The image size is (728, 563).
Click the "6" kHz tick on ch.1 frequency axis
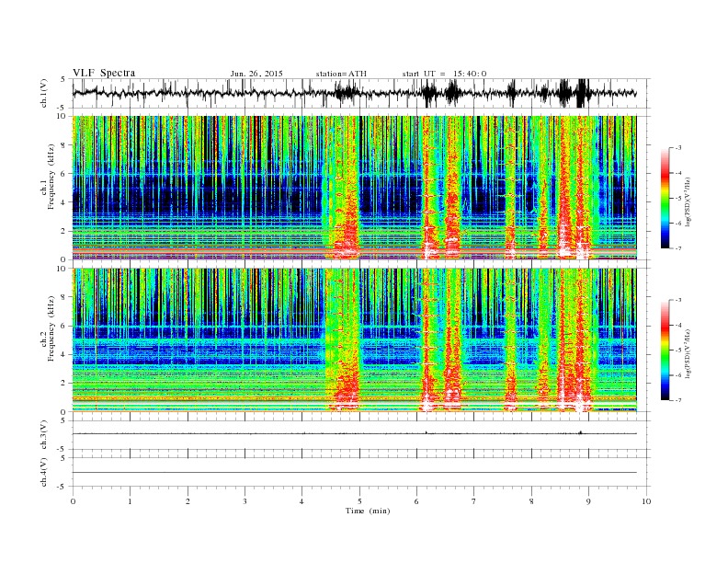click(63, 174)
